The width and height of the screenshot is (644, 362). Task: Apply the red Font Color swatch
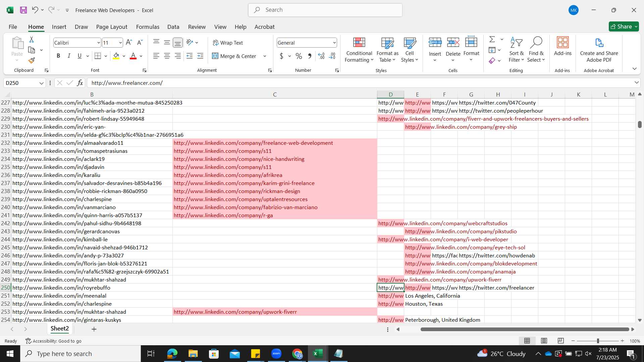133,56
